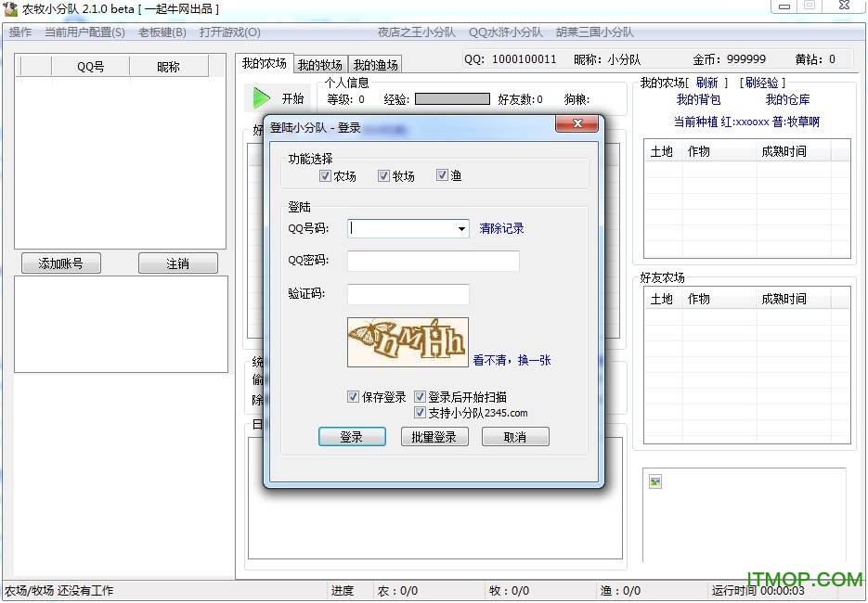
Task: Click 看不清，换一张 captcha link
Action: click(x=512, y=360)
